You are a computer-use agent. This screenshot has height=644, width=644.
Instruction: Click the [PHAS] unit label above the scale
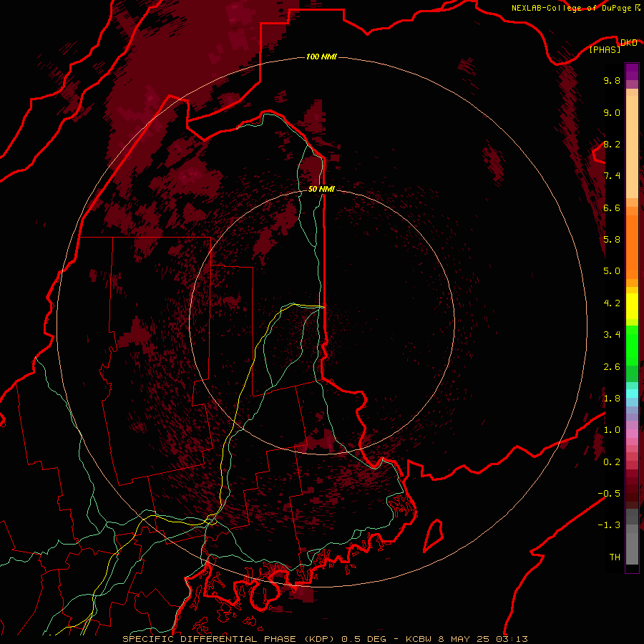coord(605,49)
